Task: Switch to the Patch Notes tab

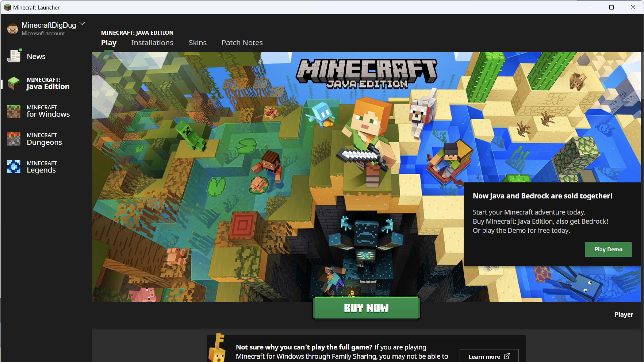Action: tap(242, 42)
